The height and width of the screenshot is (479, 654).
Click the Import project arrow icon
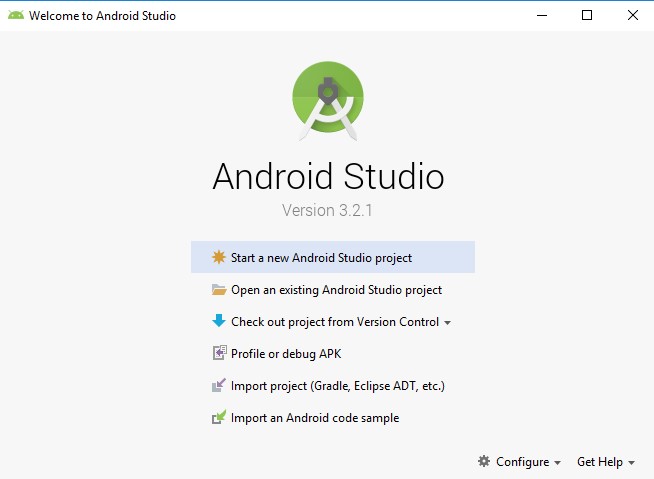pos(219,386)
